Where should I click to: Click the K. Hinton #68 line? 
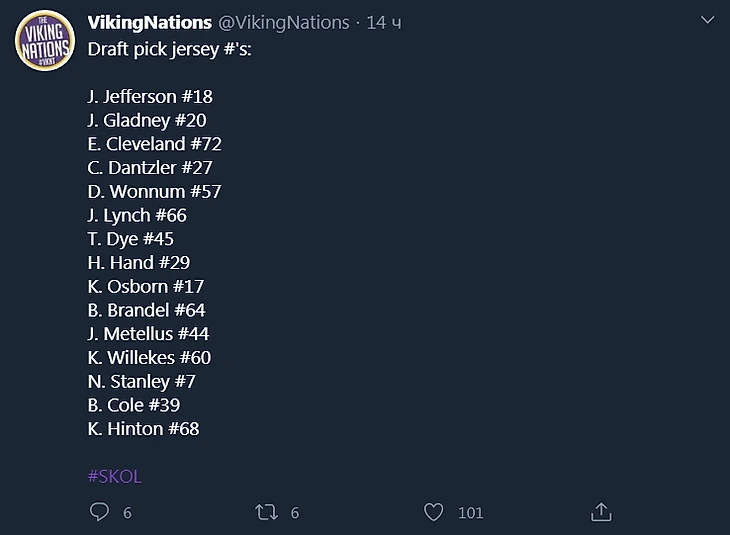pyautogui.click(x=143, y=429)
